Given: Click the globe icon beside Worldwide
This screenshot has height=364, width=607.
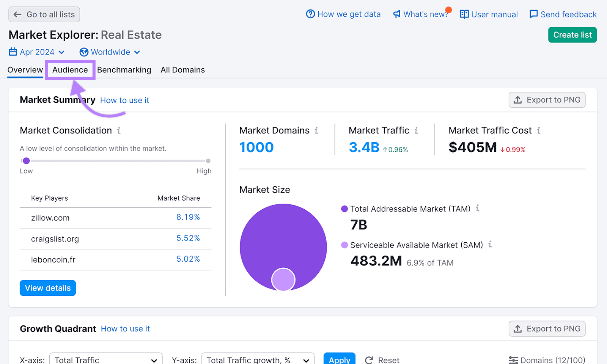Looking at the screenshot, I should pos(84,52).
